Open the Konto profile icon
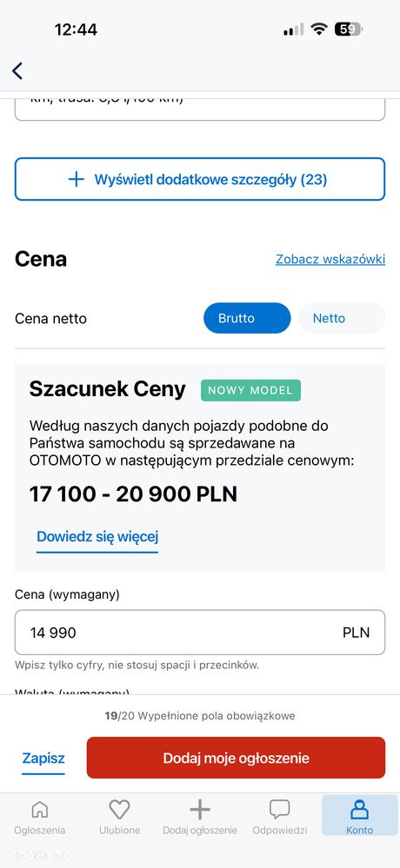 pyautogui.click(x=359, y=809)
